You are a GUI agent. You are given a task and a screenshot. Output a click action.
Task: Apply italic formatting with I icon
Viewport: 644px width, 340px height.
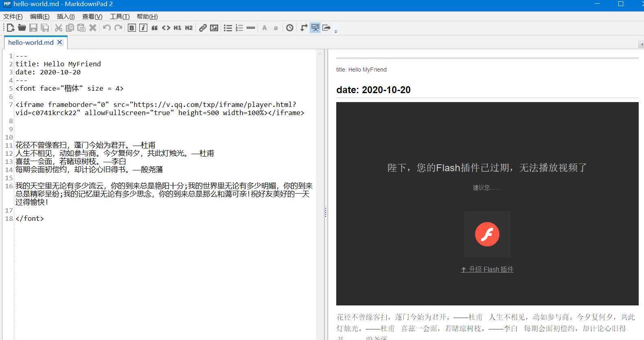pos(143,28)
